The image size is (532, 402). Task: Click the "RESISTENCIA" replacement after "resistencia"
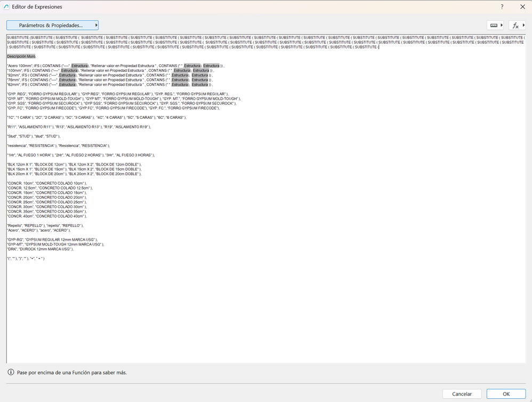(42, 146)
